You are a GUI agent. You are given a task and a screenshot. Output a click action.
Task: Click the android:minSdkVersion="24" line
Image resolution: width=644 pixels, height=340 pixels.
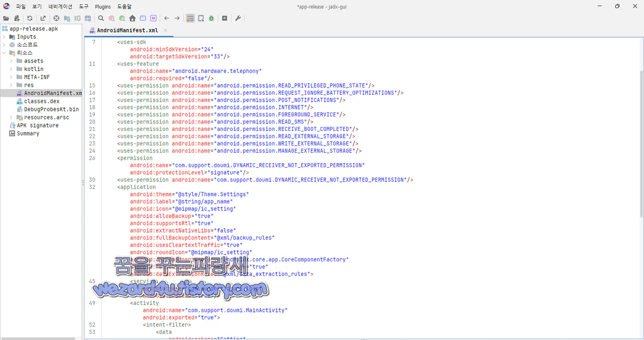[172, 49]
